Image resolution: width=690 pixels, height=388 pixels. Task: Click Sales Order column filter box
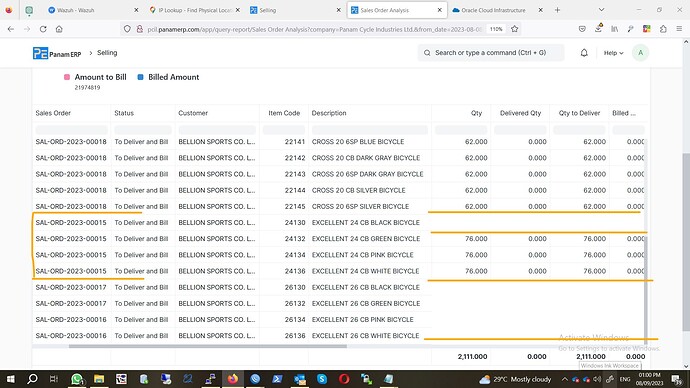pos(72,130)
